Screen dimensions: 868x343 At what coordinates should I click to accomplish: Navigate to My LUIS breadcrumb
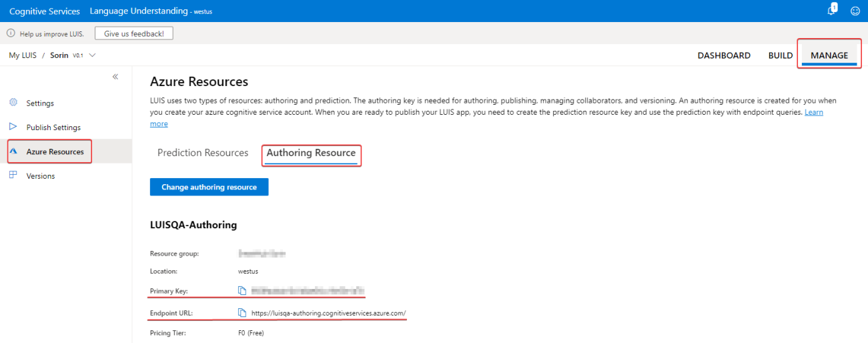(x=23, y=55)
